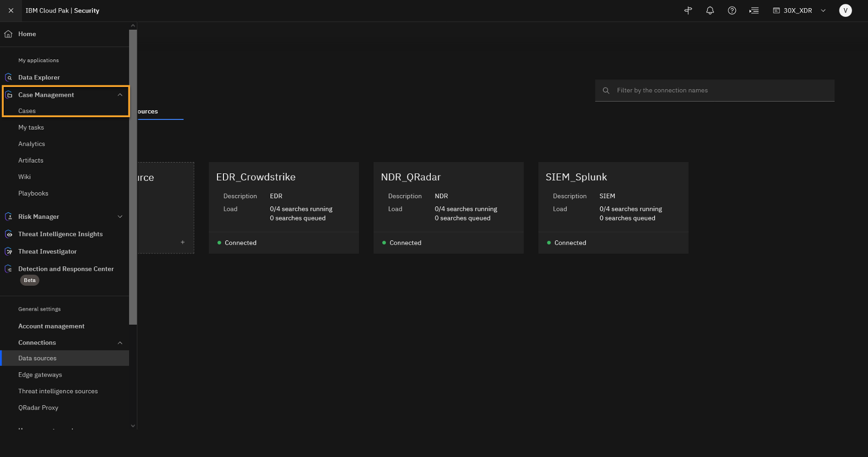Click the account icon beside 30X_XDR
This screenshot has height=457, width=868.
click(776, 10)
